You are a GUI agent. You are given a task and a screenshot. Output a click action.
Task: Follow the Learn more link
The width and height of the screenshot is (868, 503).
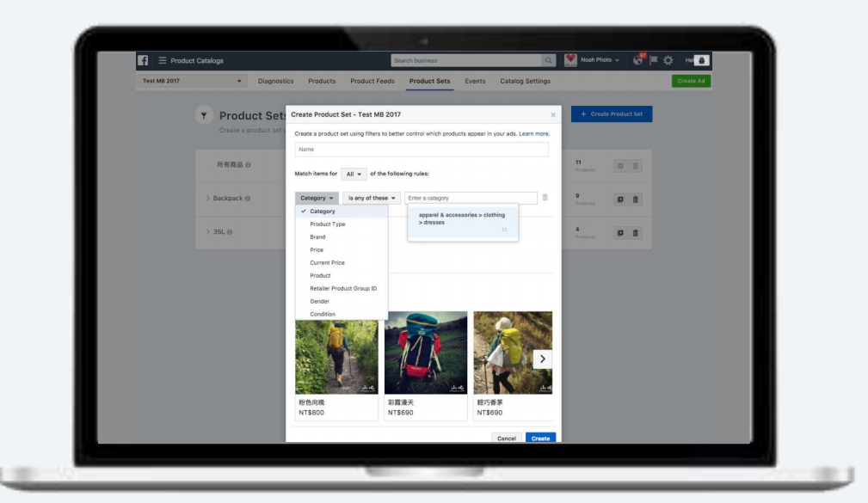pyautogui.click(x=534, y=134)
